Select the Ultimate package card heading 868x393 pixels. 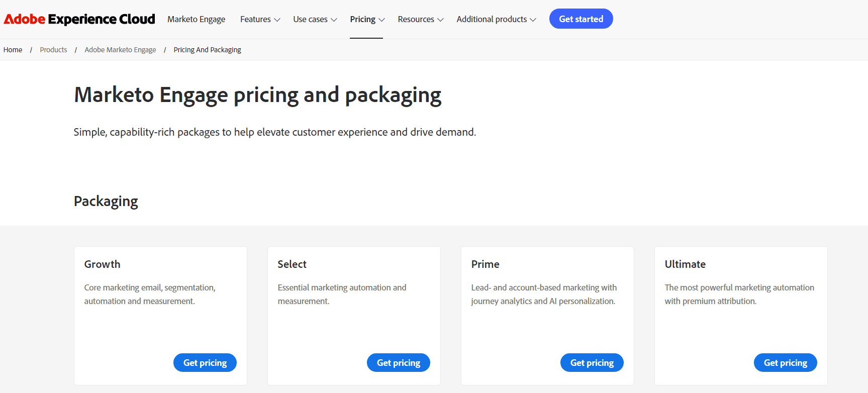pos(685,264)
